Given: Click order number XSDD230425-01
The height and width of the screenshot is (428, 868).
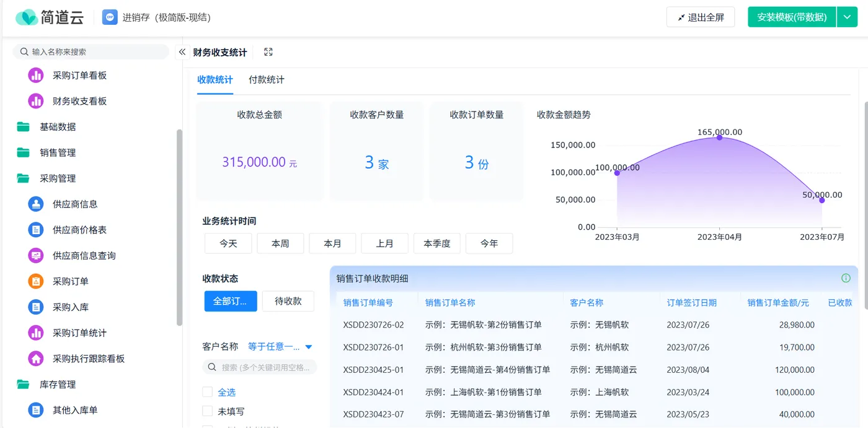Looking at the screenshot, I should click(373, 370).
